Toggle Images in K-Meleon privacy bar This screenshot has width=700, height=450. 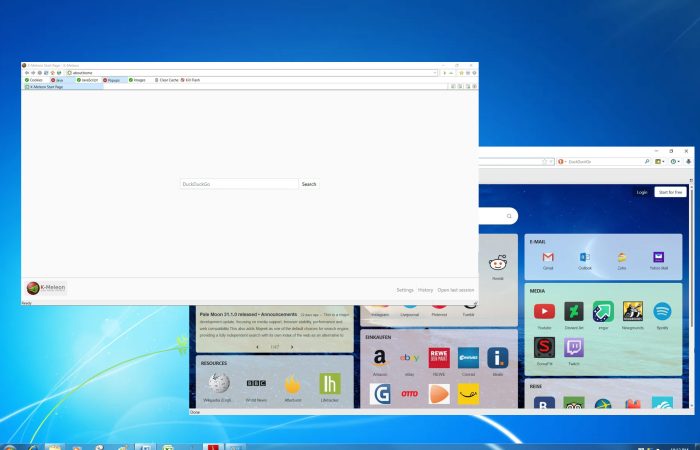pos(137,80)
